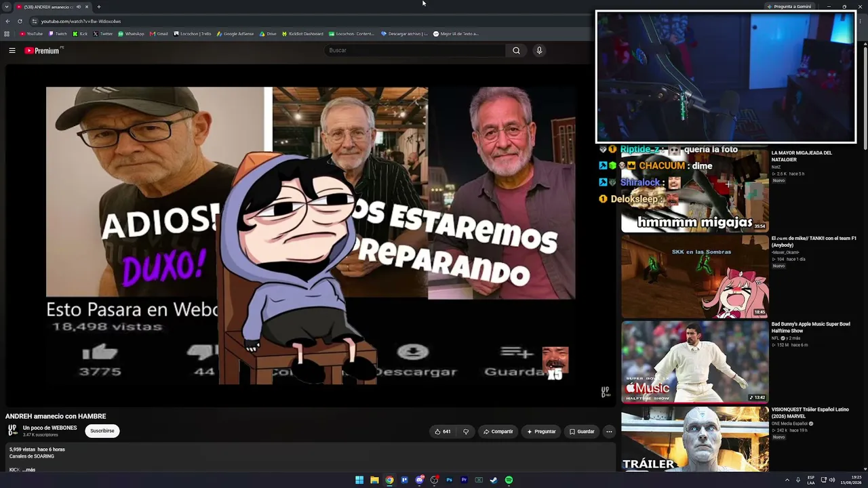
Task: Open ONE Media Español channel link
Action: click(x=789, y=424)
